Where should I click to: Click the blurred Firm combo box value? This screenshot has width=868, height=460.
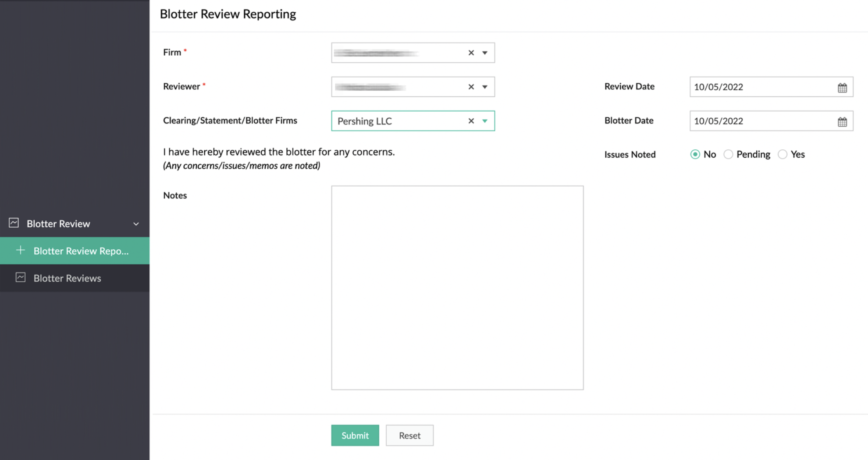click(x=376, y=53)
